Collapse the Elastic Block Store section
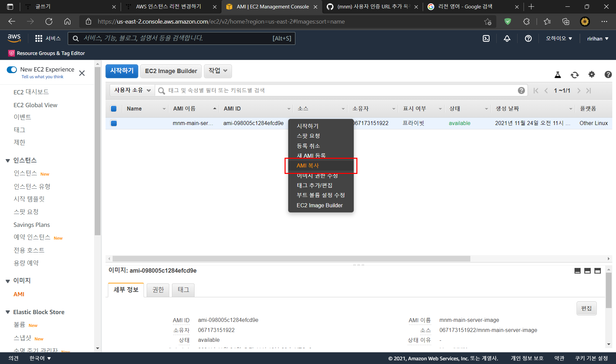616x364 pixels. (x=8, y=312)
